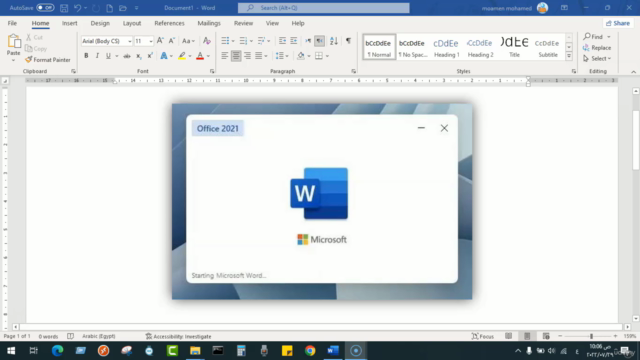
Task: Switch to the References tab
Action: 169,23
